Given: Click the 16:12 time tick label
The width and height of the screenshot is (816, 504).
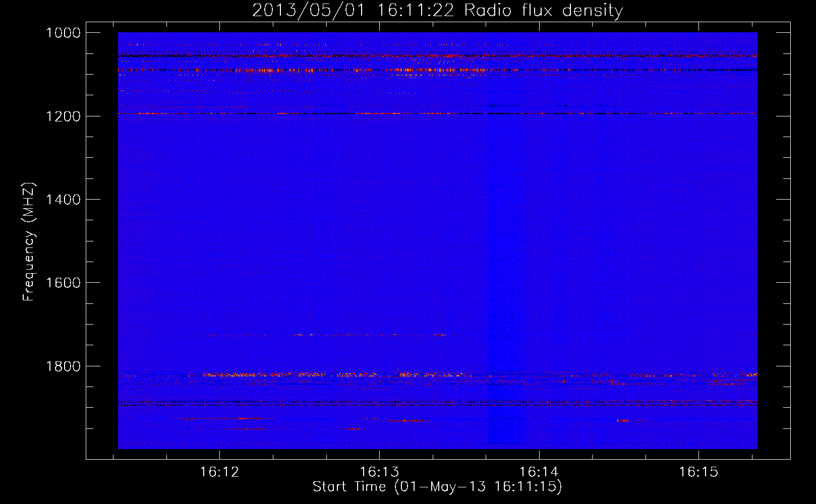Looking at the screenshot, I should [x=219, y=472].
